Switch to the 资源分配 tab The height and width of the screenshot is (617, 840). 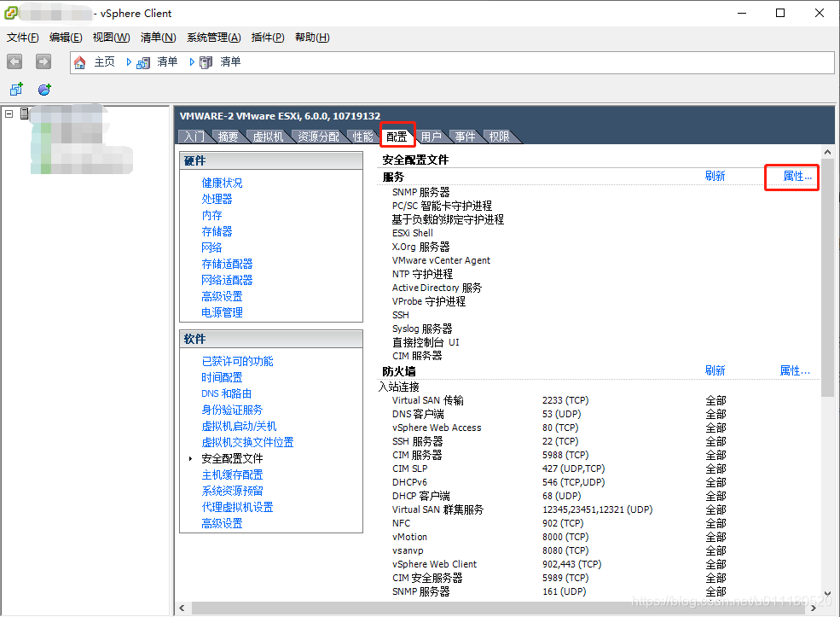318,137
